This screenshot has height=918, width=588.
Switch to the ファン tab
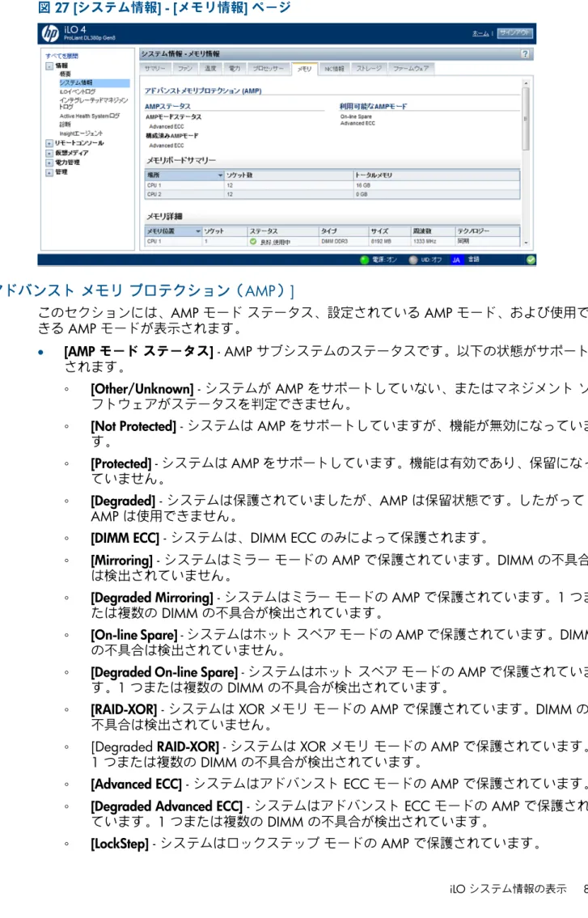point(185,69)
